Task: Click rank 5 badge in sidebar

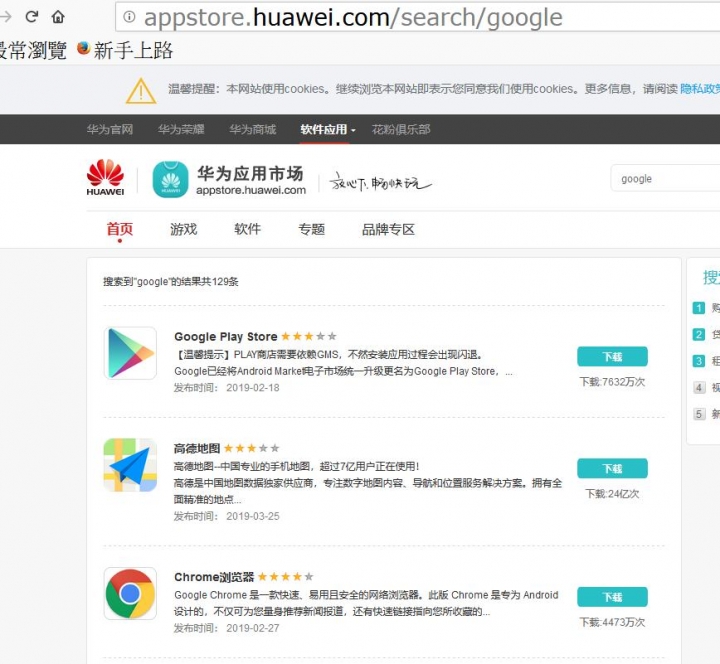Action: (x=698, y=414)
